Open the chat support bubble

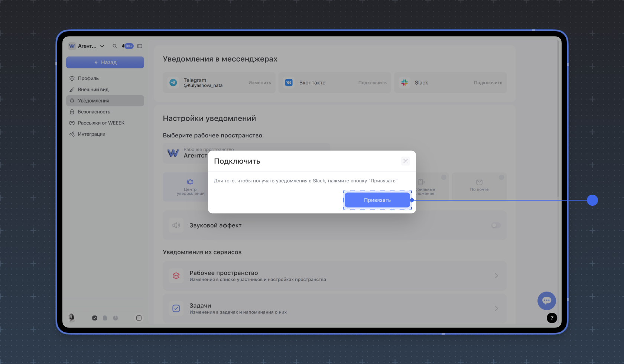pyautogui.click(x=546, y=300)
